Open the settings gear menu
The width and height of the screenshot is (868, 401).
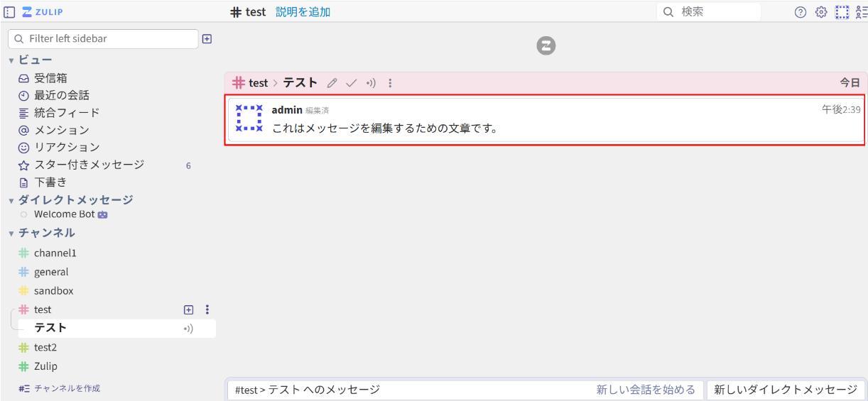click(821, 12)
